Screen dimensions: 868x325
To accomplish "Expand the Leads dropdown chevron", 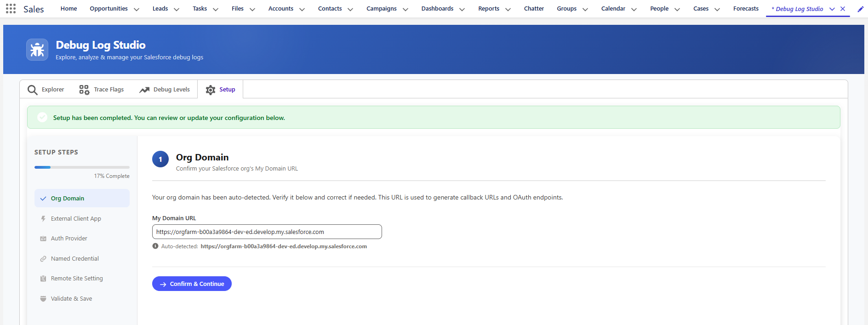I will (x=177, y=9).
